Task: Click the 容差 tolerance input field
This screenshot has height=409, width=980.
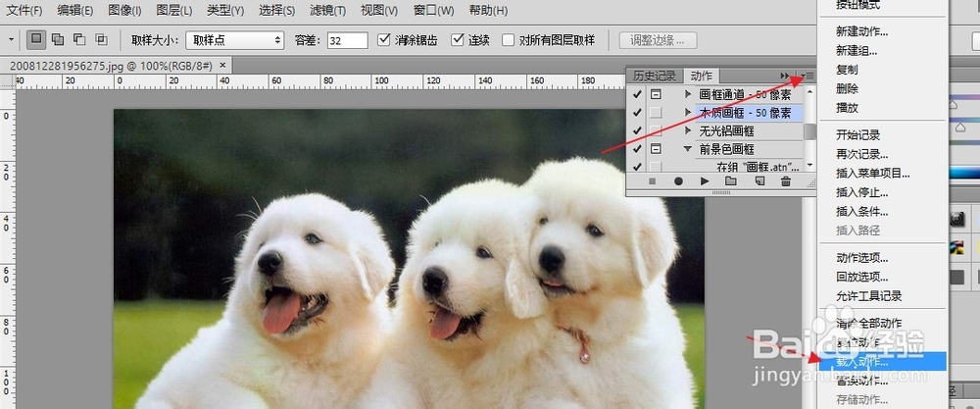Action: pyautogui.click(x=348, y=40)
